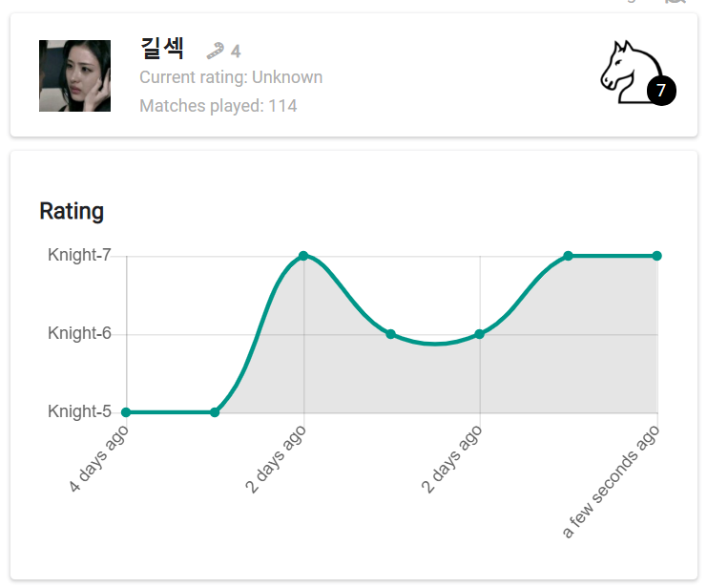Click the second-to-last Knight-7 data point

(569, 256)
